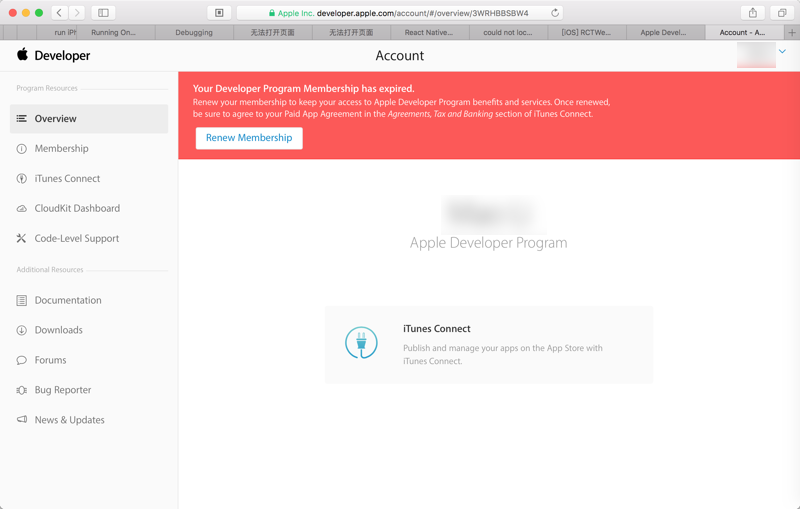The width and height of the screenshot is (800, 509).
Task: Go forward with Safari forward arrow
Action: pos(77,13)
